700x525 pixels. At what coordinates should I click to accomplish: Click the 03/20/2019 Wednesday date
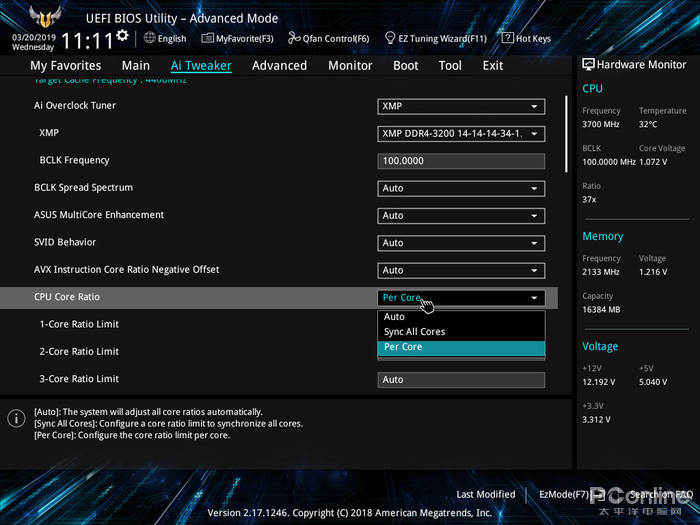coord(33,42)
